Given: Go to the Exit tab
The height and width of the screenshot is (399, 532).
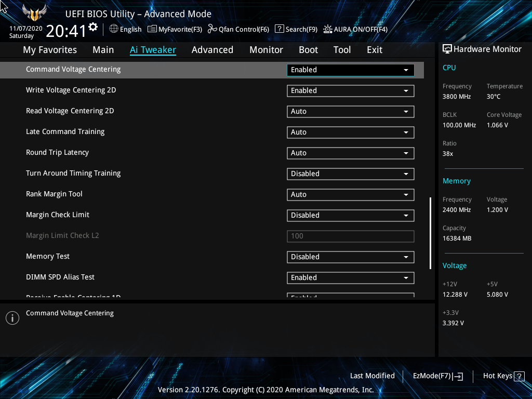Looking at the screenshot, I should point(375,50).
